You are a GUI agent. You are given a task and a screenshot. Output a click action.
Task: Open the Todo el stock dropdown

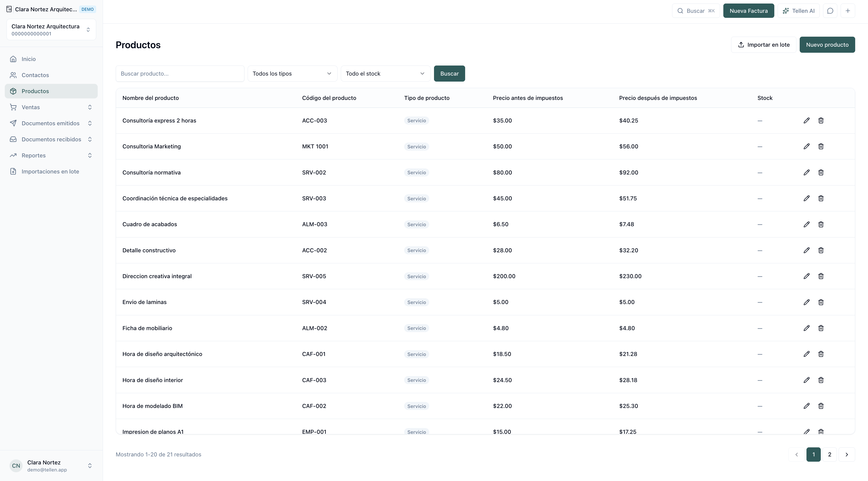click(x=386, y=73)
